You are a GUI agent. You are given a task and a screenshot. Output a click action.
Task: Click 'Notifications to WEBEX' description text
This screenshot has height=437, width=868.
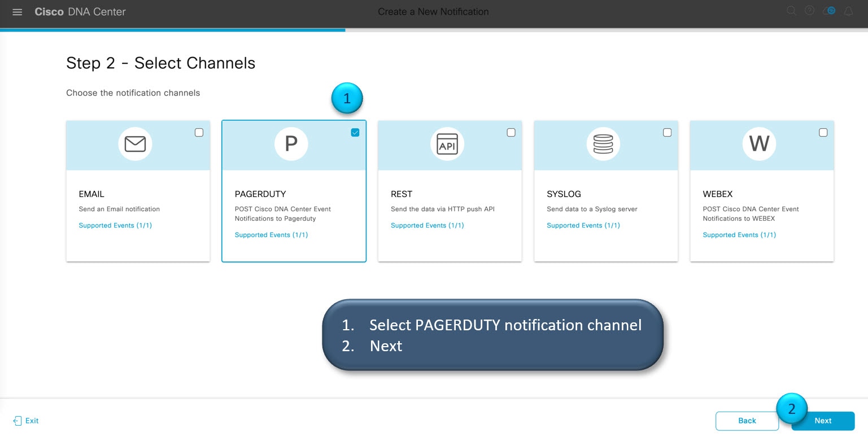coord(739,218)
